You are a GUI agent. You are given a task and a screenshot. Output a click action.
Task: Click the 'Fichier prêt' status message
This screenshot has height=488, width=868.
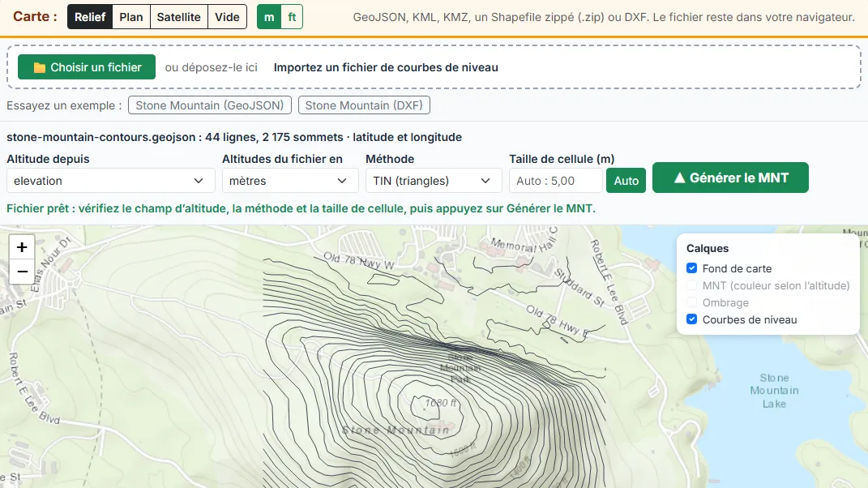(x=301, y=209)
